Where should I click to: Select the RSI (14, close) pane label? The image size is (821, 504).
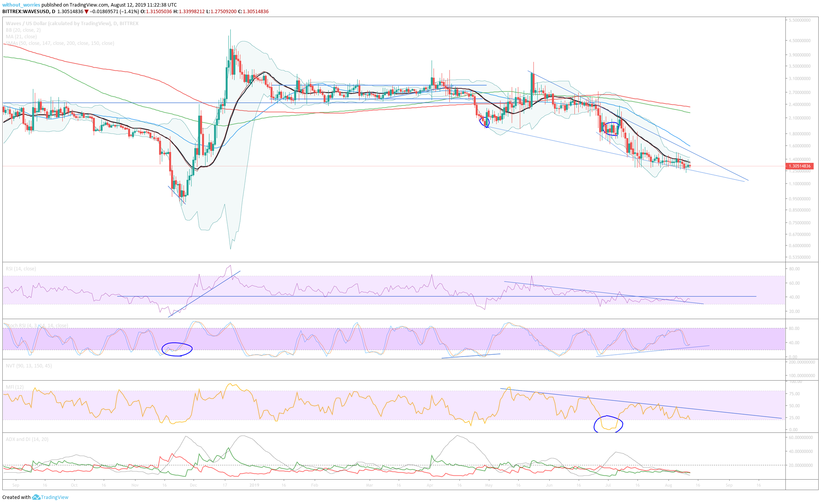pyautogui.click(x=21, y=269)
